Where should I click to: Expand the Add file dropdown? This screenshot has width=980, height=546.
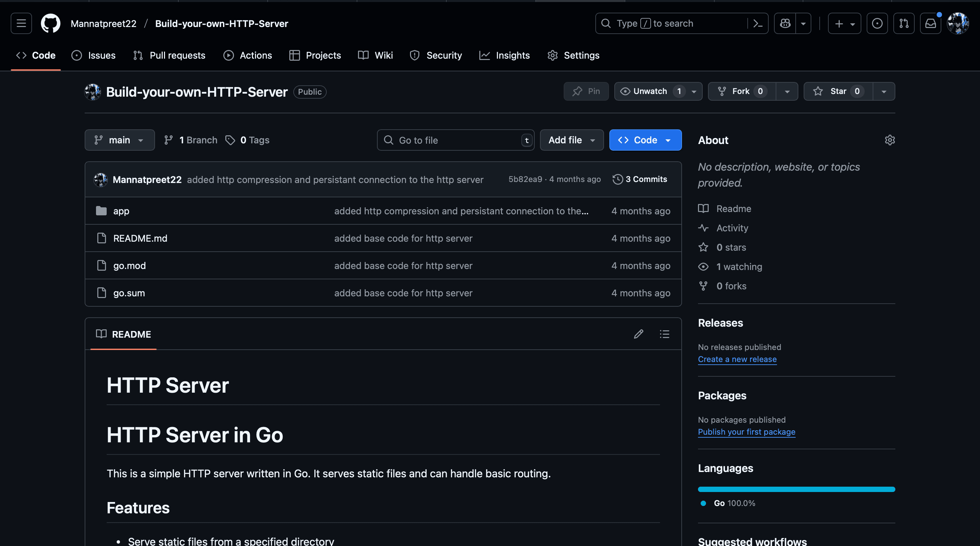coord(572,140)
